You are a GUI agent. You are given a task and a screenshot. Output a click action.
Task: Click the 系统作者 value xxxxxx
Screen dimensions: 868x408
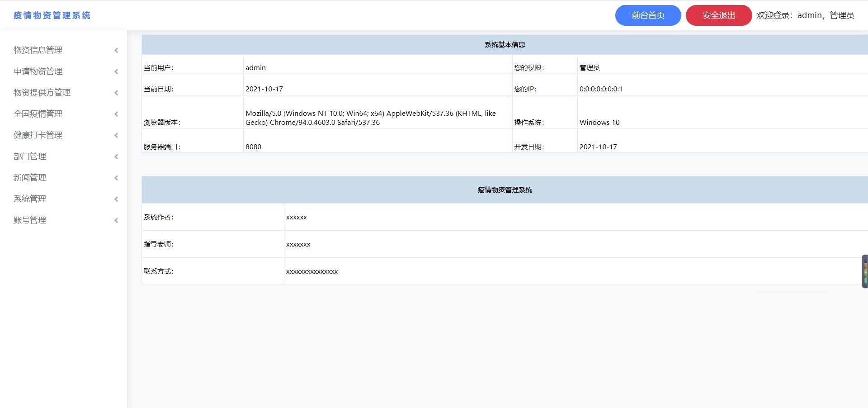[x=297, y=218]
